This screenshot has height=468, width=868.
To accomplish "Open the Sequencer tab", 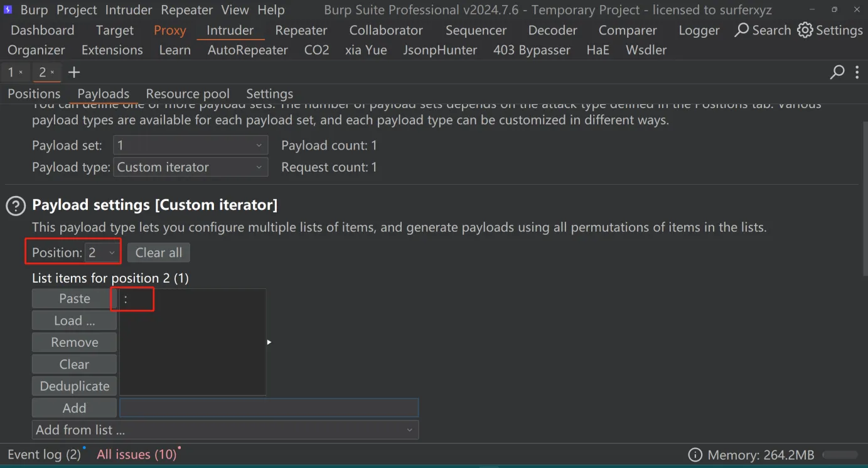I will point(476,30).
